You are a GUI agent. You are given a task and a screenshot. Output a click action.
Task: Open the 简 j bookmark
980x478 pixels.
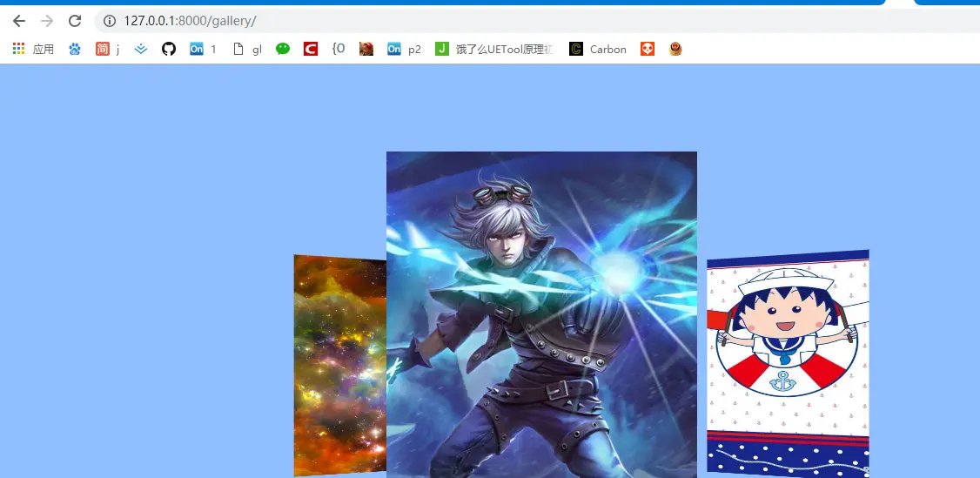pyautogui.click(x=108, y=49)
